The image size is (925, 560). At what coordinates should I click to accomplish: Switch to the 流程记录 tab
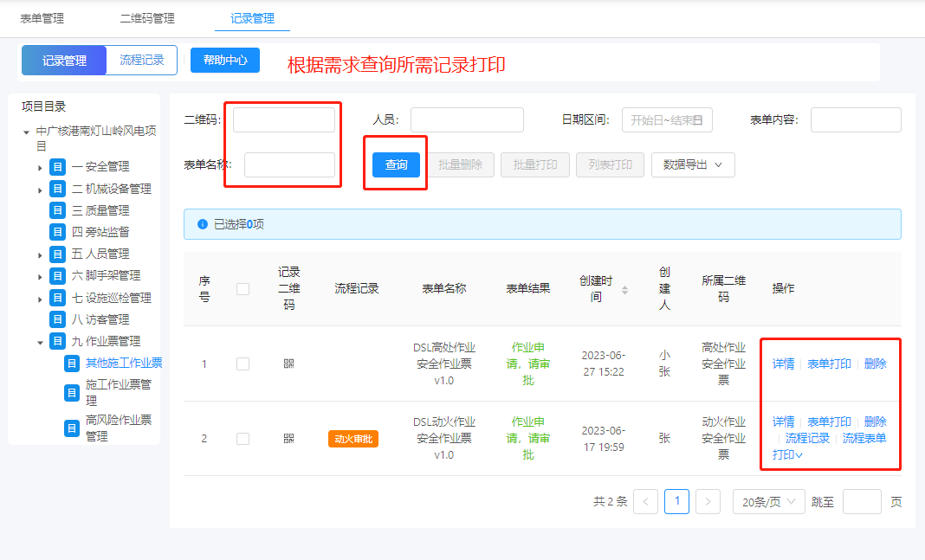[141, 61]
